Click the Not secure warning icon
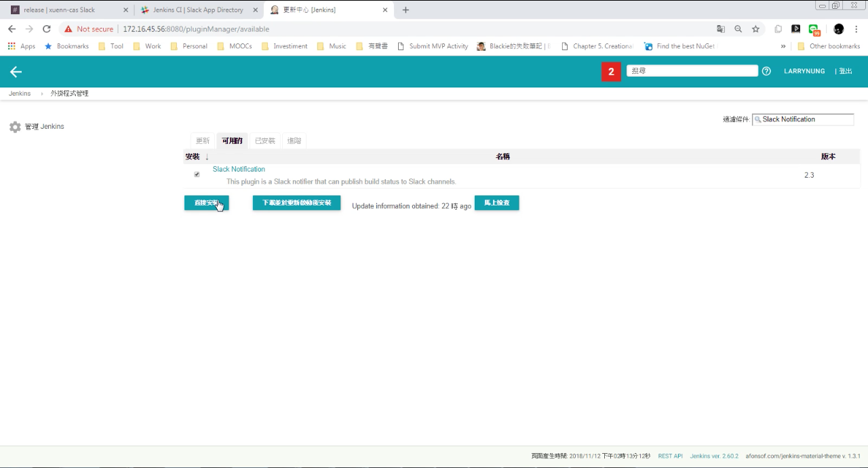The image size is (868, 468). 68,29
